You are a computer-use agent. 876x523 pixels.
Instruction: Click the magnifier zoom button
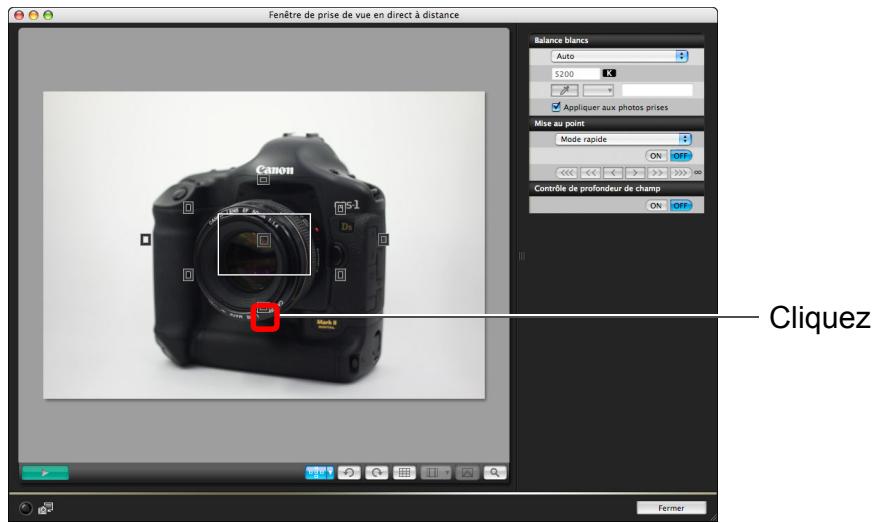pyautogui.click(x=495, y=473)
